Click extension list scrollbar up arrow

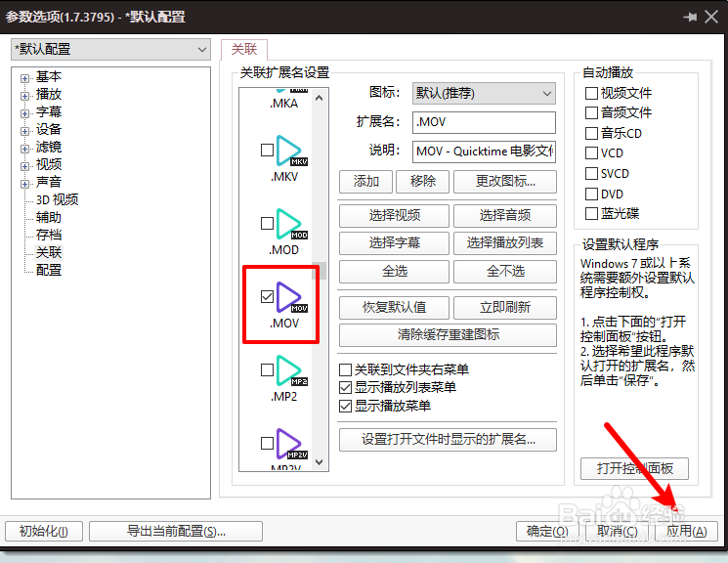(319, 98)
